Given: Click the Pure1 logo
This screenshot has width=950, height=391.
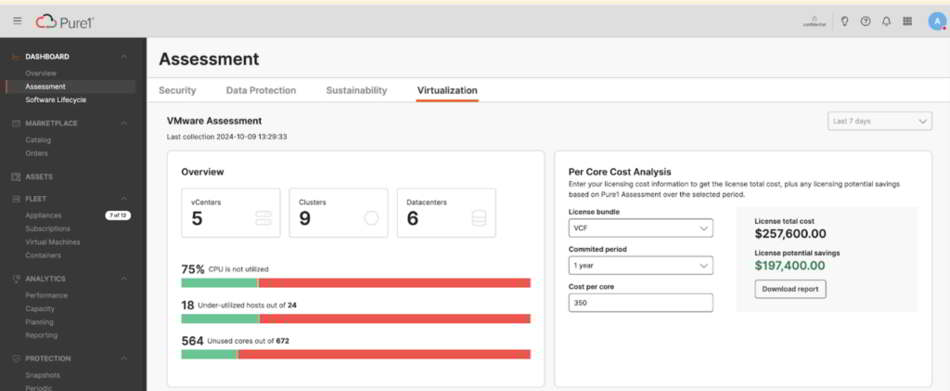Looking at the screenshot, I should (65, 22).
